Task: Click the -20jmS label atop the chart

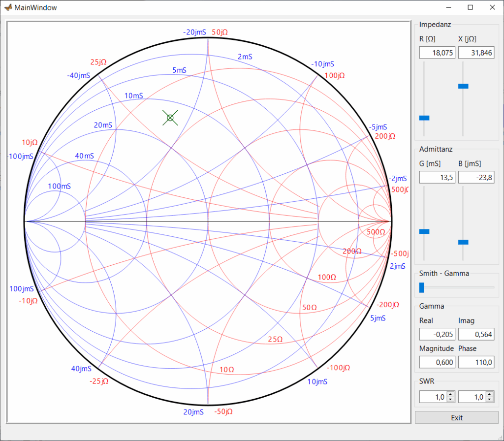Action: click(x=194, y=32)
